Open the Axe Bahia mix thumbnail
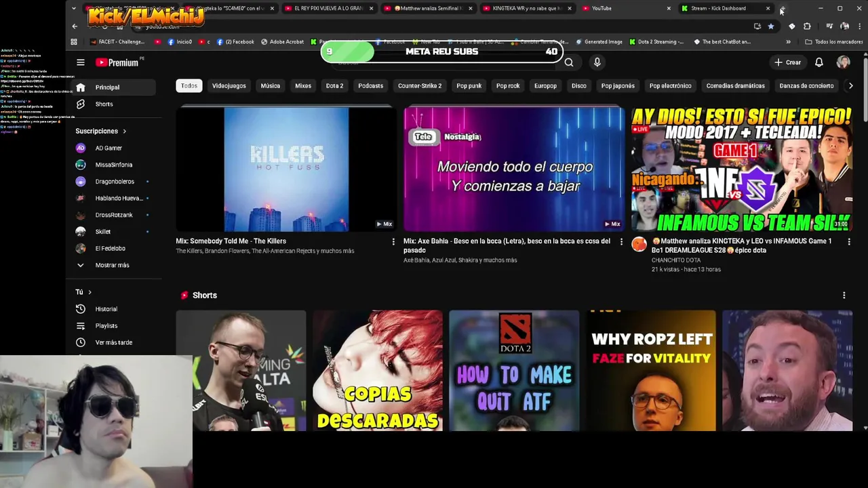This screenshot has height=488, width=868. [x=514, y=169]
